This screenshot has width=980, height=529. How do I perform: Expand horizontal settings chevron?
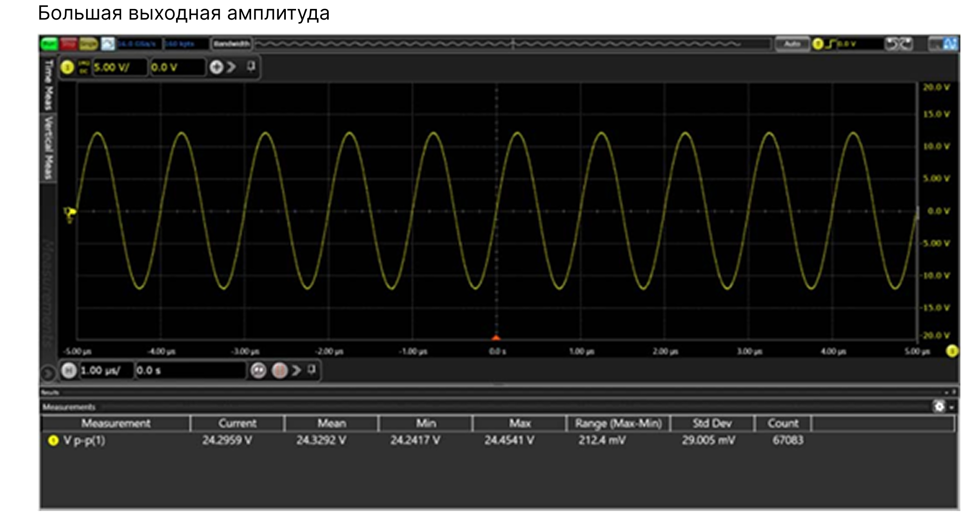[x=296, y=370]
